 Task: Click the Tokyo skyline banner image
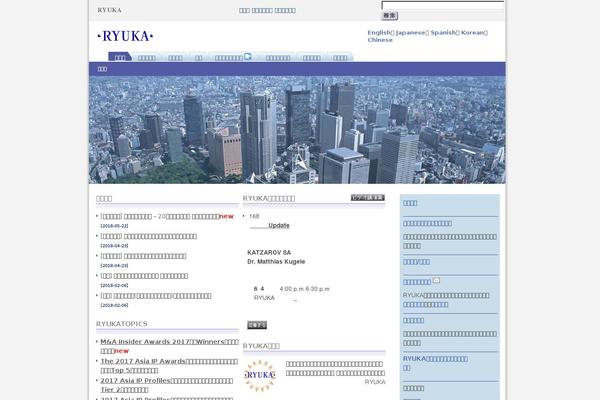tap(297, 130)
